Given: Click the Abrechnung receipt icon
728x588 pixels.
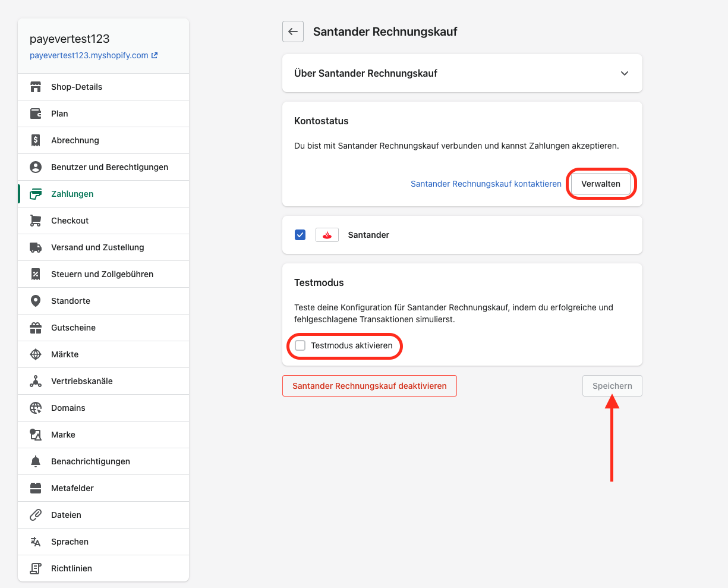Looking at the screenshot, I should (36, 140).
